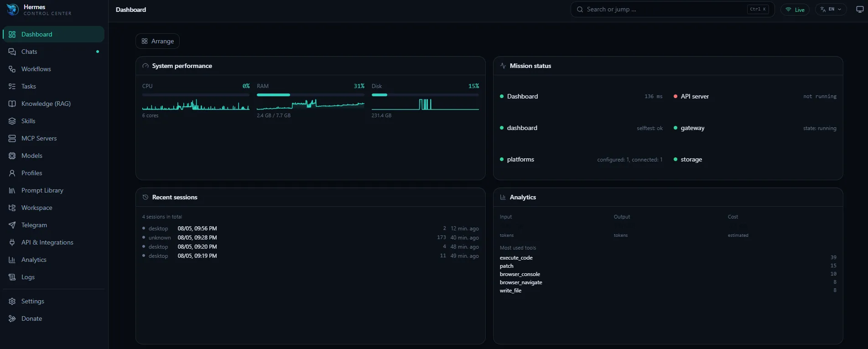
Task: Click the gateway status entry
Action: tap(755, 128)
